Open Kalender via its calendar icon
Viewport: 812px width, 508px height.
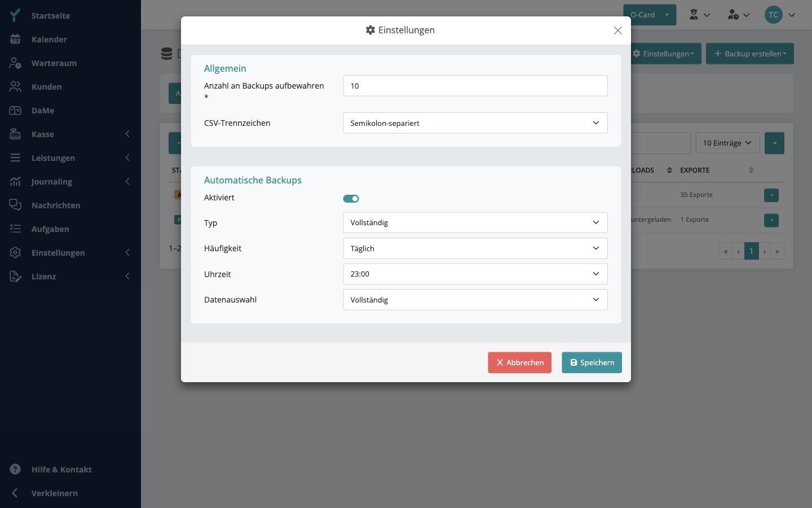tap(15, 40)
